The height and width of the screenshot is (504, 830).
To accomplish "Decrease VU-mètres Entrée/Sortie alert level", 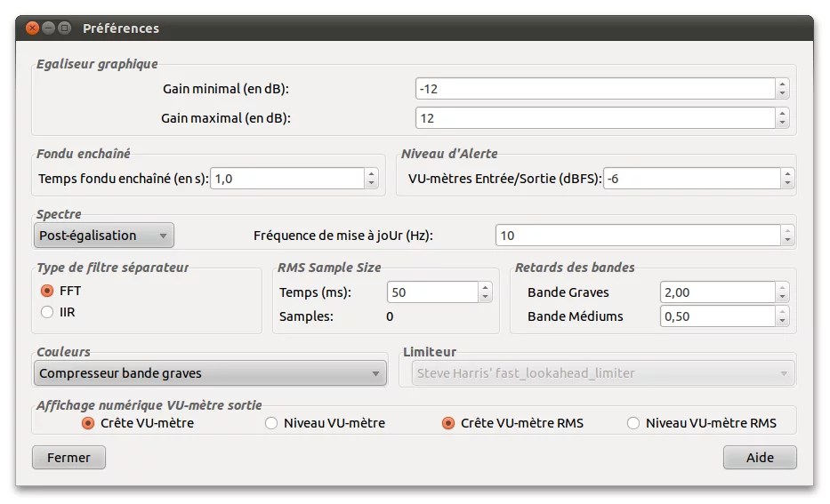I will pyautogui.click(x=786, y=183).
